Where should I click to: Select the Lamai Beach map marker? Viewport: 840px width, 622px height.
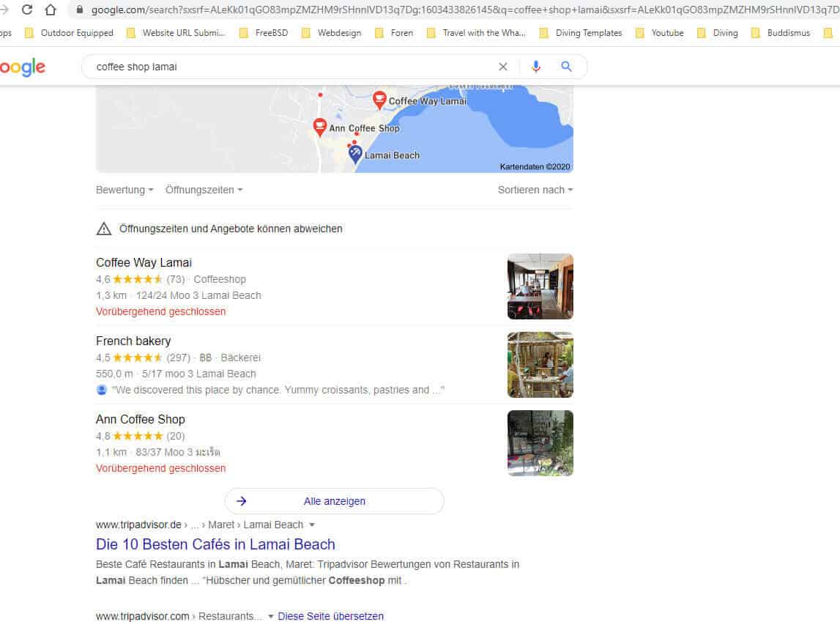coord(355,155)
